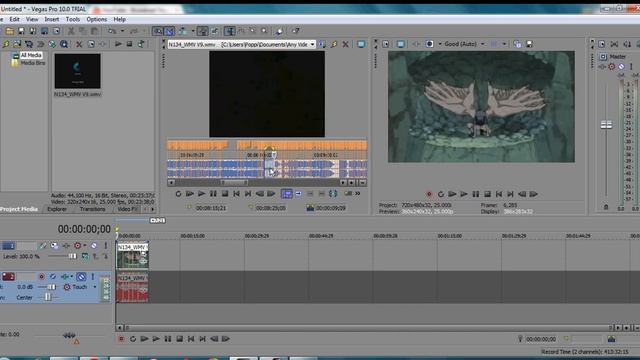Click the Render As toolbar icon
The width and height of the screenshot is (640, 360).
click(44, 31)
